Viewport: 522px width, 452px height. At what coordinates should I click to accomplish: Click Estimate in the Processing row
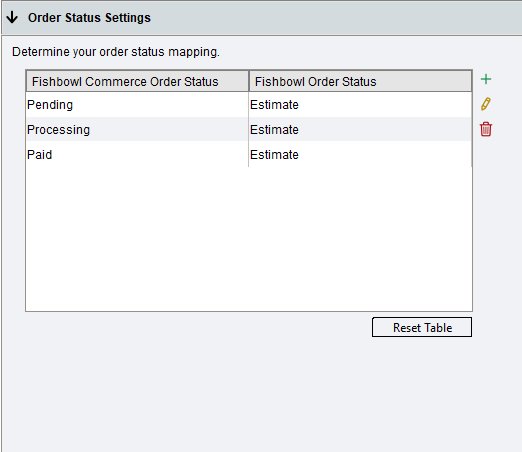tap(360, 129)
